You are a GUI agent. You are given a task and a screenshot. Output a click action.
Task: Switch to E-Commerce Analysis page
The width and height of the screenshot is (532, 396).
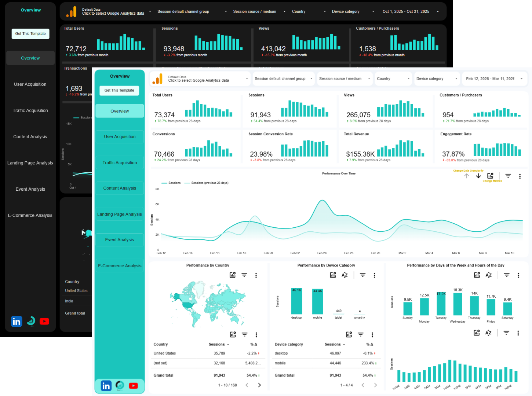[120, 265]
